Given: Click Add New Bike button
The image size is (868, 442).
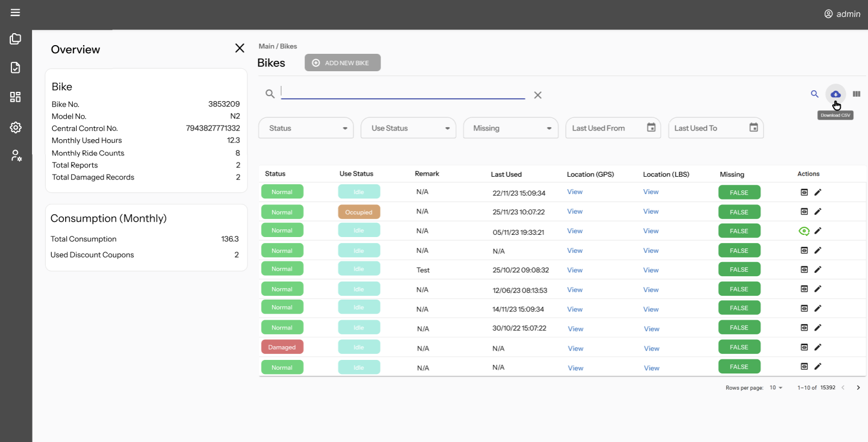Looking at the screenshot, I should tap(342, 63).
